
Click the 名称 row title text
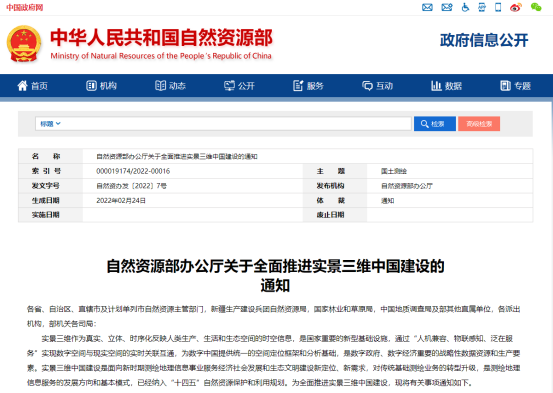tap(177, 156)
